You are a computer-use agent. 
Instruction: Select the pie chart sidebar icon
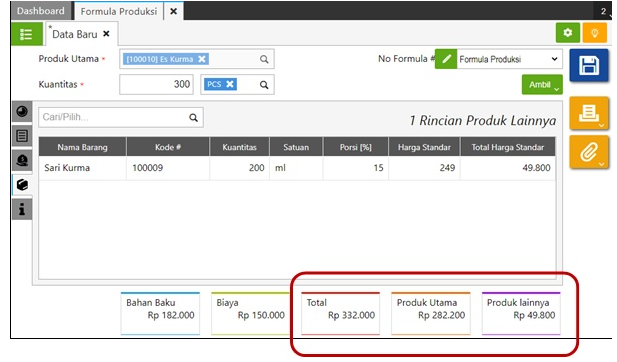[x=22, y=111]
